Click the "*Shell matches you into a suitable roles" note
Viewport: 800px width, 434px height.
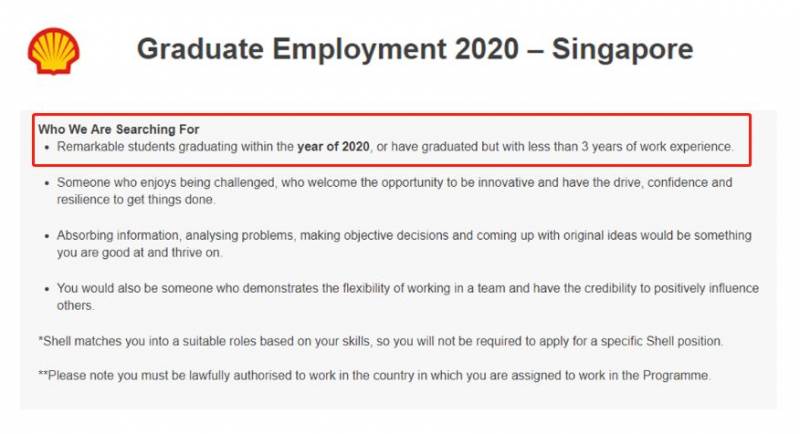[x=380, y=341]
